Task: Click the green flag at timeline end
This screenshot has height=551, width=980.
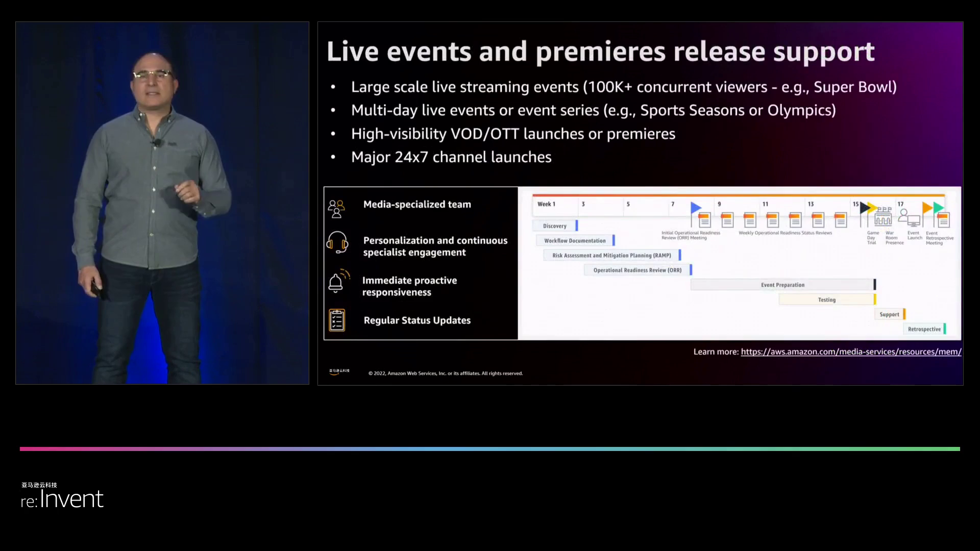Action: tap(938, 207)
